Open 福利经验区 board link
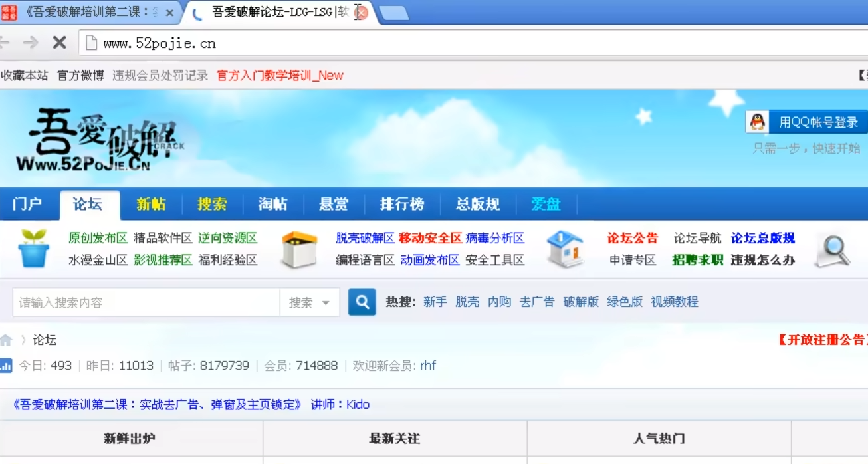 click(228, 260)
